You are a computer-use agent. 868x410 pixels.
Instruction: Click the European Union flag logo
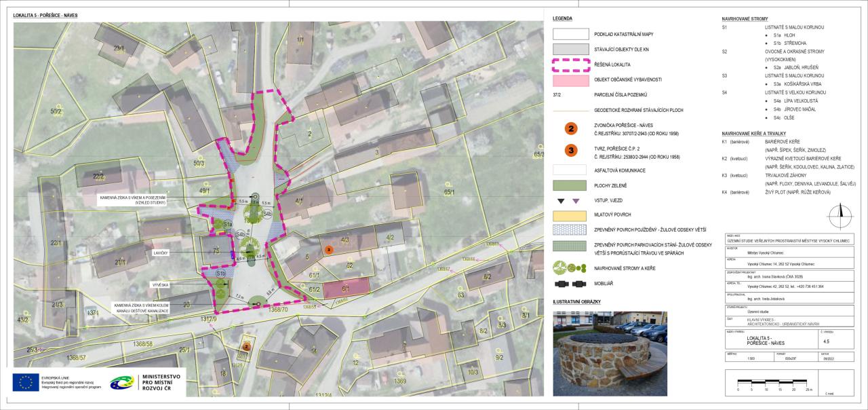click(25, 382)
